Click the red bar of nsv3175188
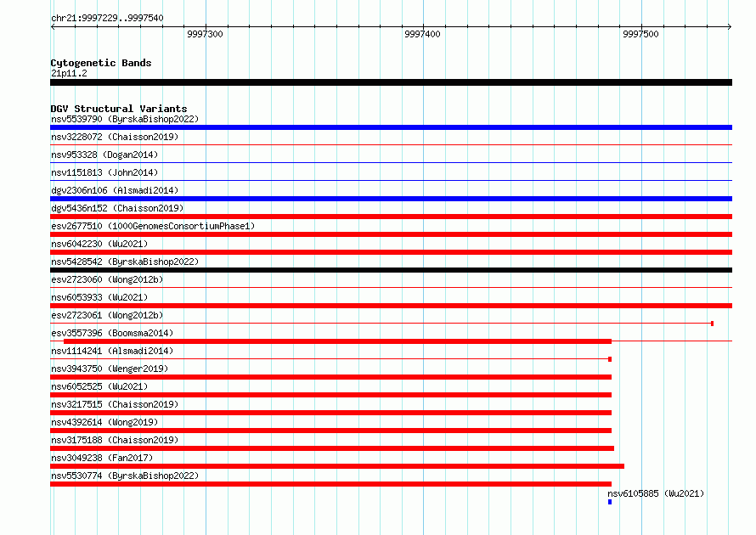Screen dimensions: 756x535 (332, 448)
